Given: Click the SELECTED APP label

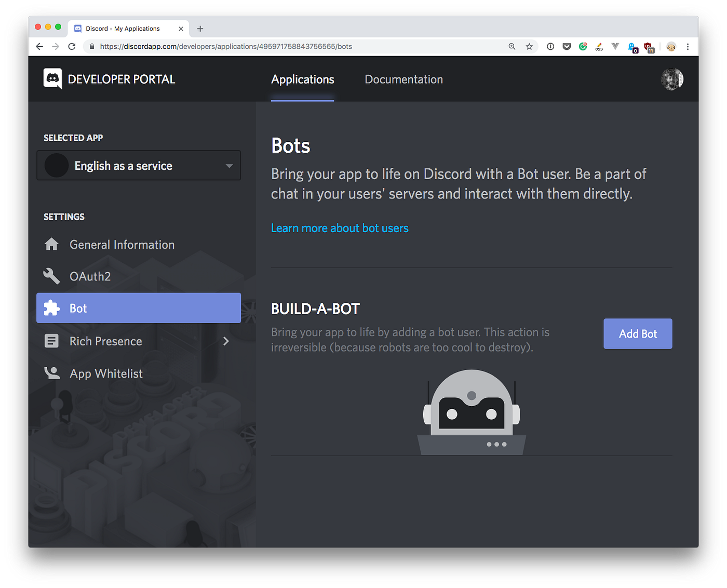Looking at the screenshot, I should pos(73,138).
